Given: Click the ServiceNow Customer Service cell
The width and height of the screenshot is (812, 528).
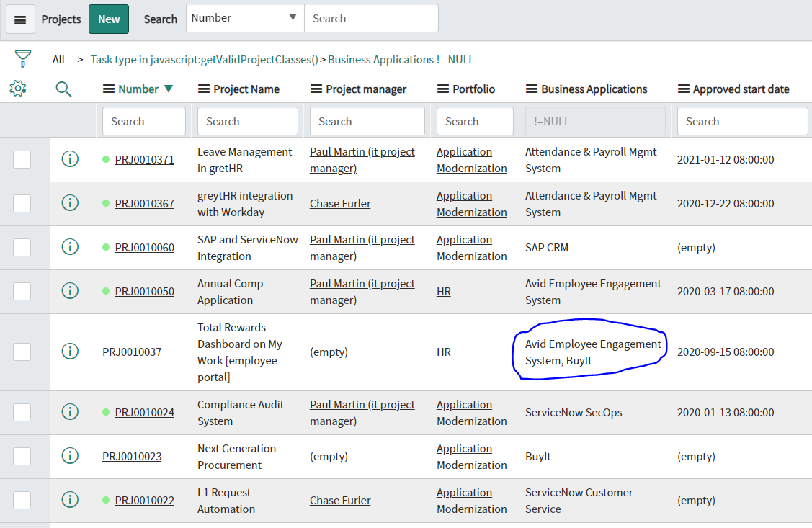Looking at the screenshot, I should (x=579, y=501).
